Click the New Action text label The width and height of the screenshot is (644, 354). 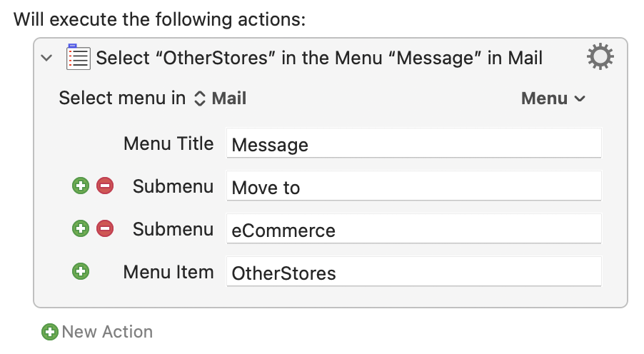point(107,332)
